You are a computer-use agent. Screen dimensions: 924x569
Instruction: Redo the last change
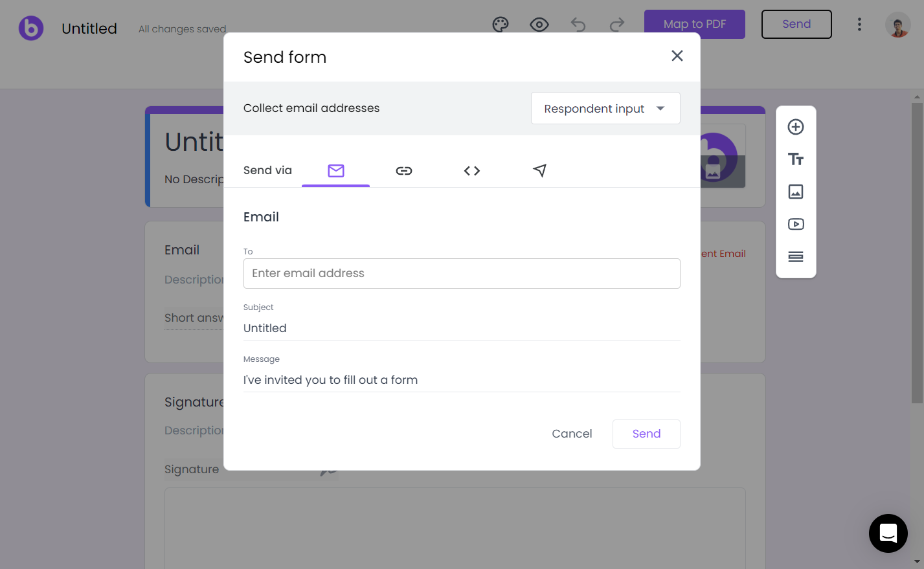pyautogui.click(x=617, y=25)
